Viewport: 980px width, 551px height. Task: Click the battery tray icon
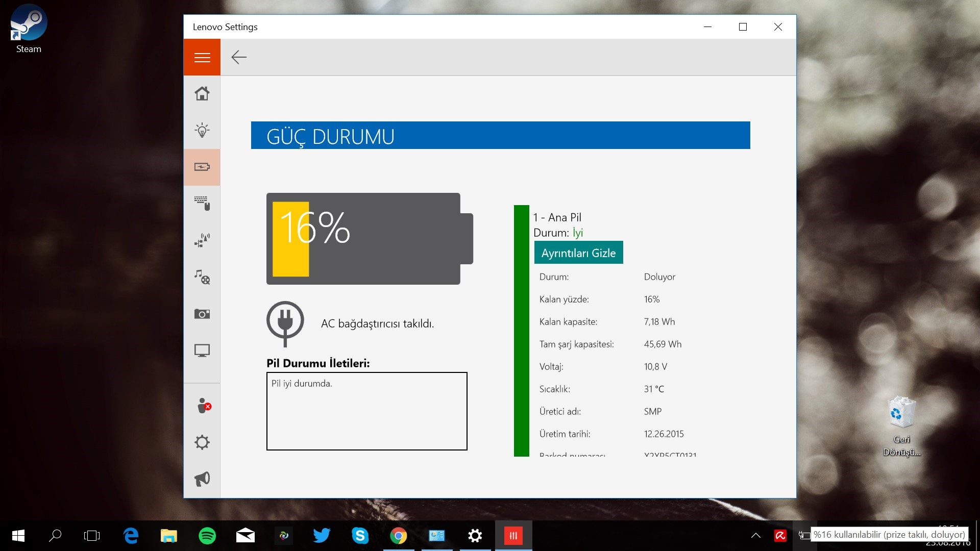[x=804, y=536]
